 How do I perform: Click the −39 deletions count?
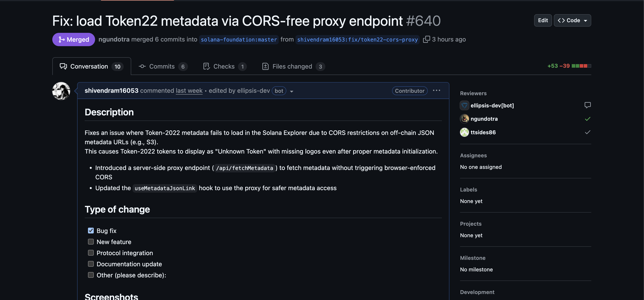point(564,66)
